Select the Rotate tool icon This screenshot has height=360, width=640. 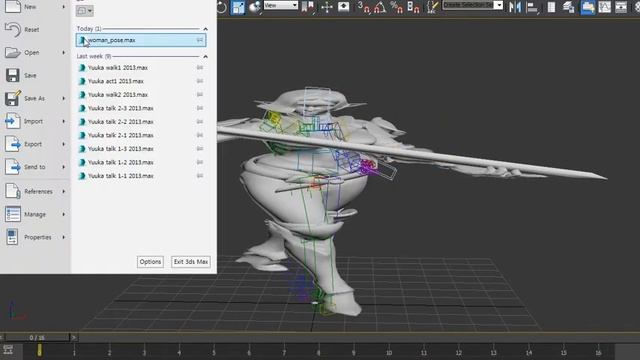222,7
